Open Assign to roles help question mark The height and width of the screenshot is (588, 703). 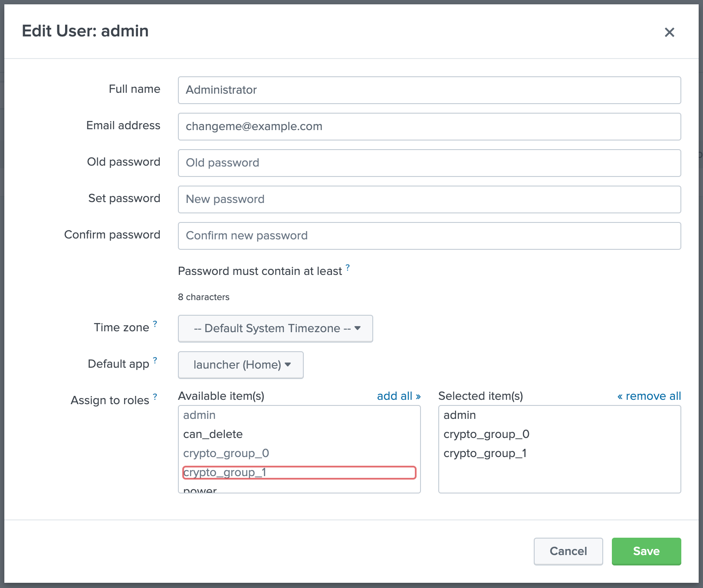[155, 397]
